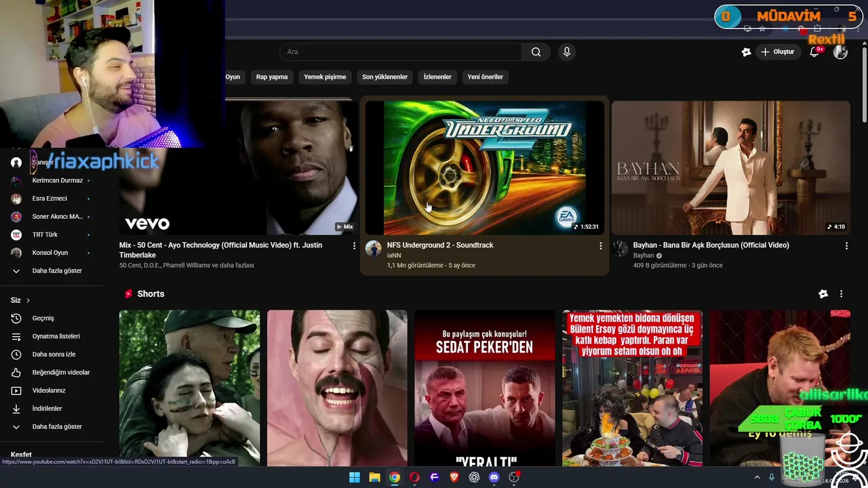Open more options for 50 Cent mix
The image size is (868, 488).
pos(353,246)
